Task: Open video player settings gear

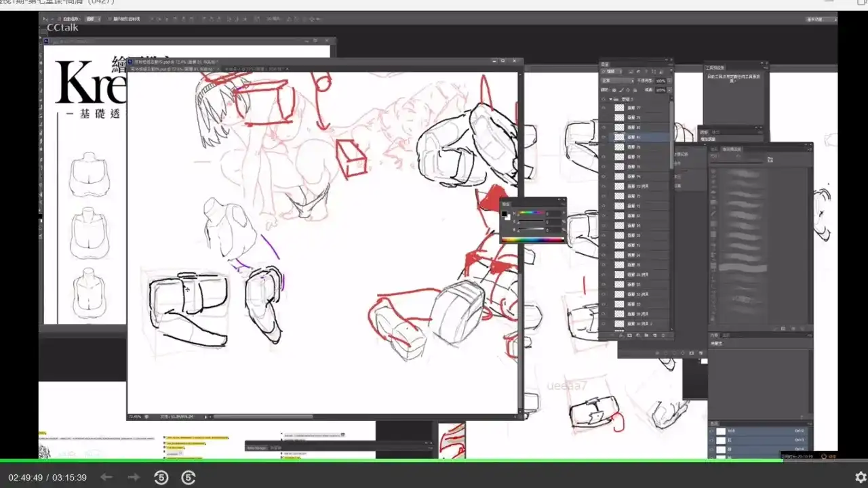Action: pos(861,478)
